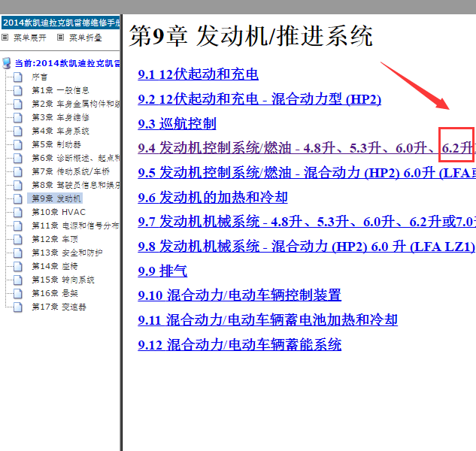Image resolution: width=476 pixels, height=451 pixels.
Task: Select 第8章 驾驶员信息和娱乐 entry
Action: 76,185
